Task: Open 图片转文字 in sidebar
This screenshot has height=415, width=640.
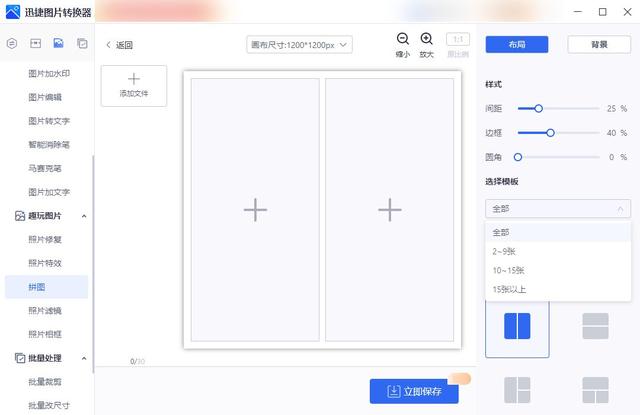Action: (49, 121)
